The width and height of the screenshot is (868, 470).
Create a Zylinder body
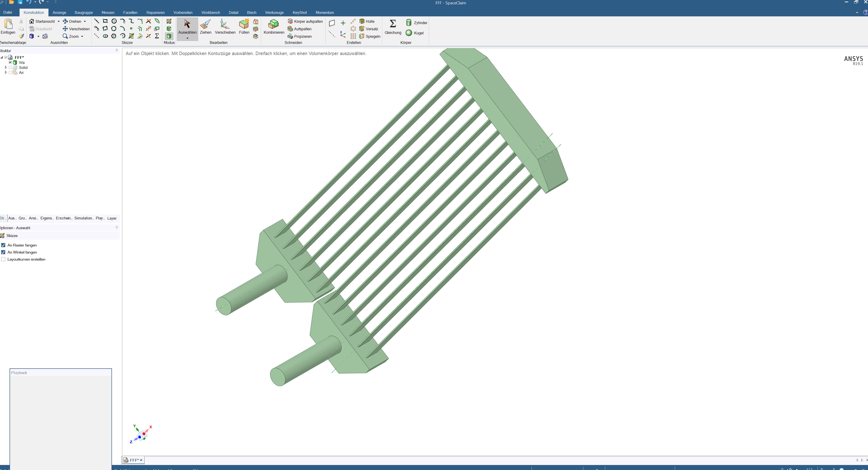click(416, 23)
